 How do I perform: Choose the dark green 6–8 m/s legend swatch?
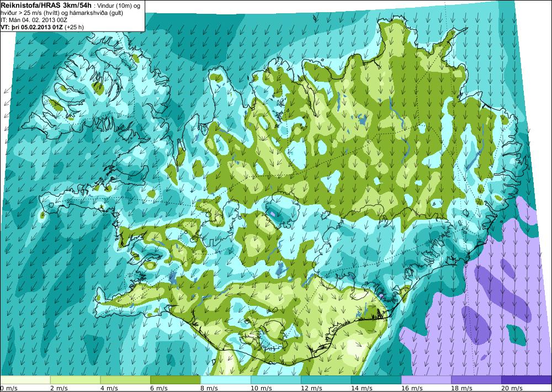pyautogui.click(x=176, y=380)
